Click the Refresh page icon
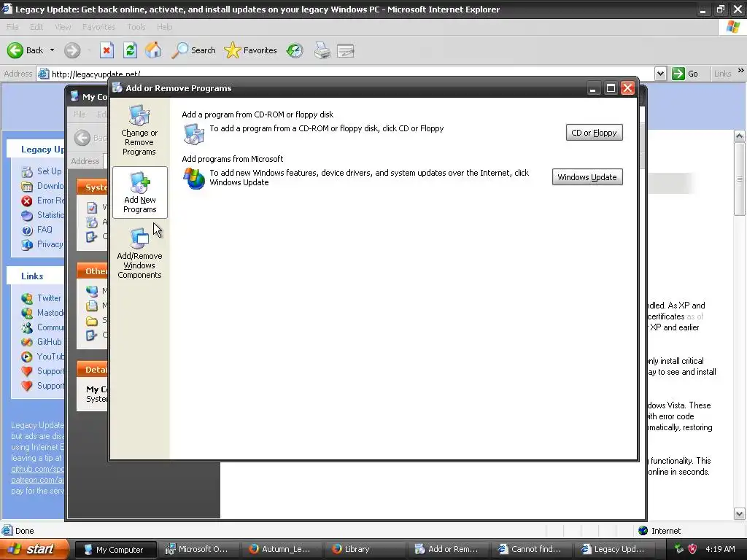Viewport: 747px width, 560px height. pyautogui.click(x=130, y=50)
